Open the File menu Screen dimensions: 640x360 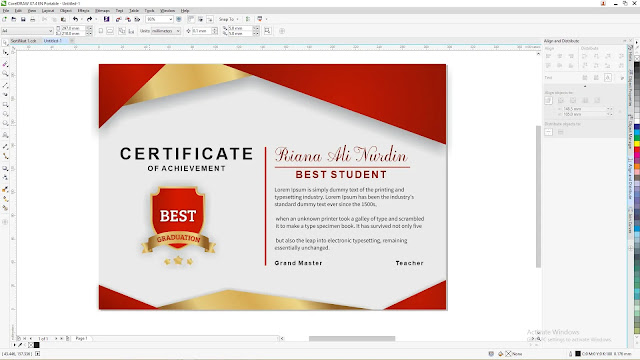coord(6,11)
